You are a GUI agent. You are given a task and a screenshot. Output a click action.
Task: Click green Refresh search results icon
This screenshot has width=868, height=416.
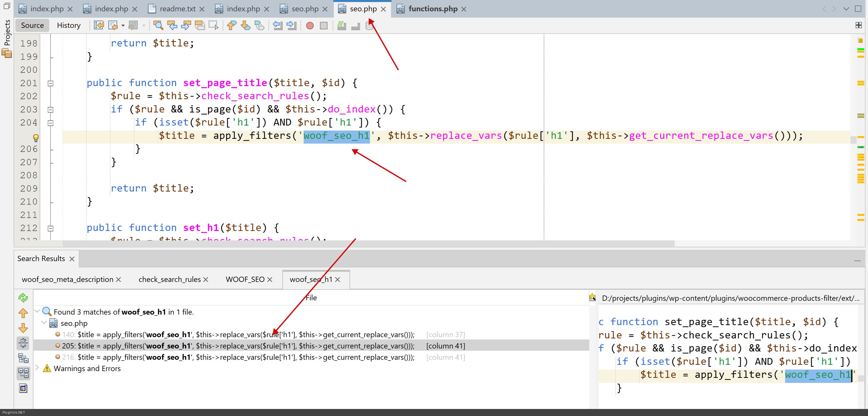[23, 298]
